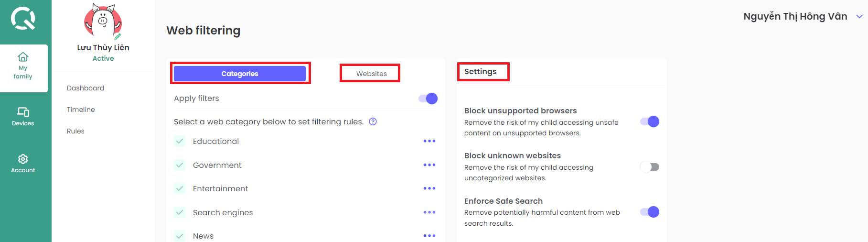Open Entertainment category options menu
Screen dimensions: 868x242
pyautogui.click(x=429, y=188)
